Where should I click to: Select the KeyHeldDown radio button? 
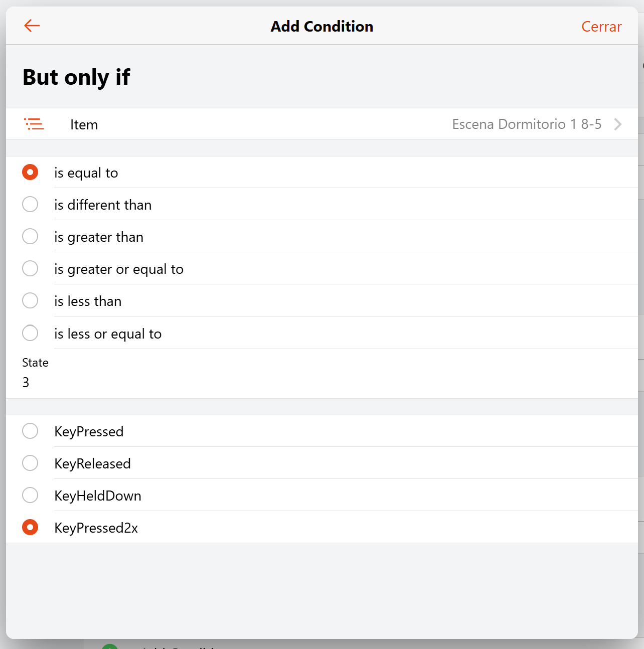point(30,496)
